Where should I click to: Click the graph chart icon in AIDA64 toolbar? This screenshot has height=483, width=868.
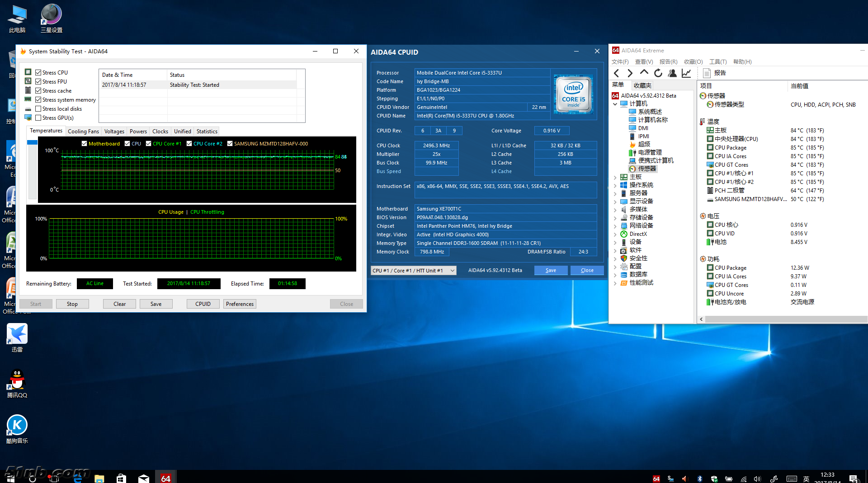[686, 73]
